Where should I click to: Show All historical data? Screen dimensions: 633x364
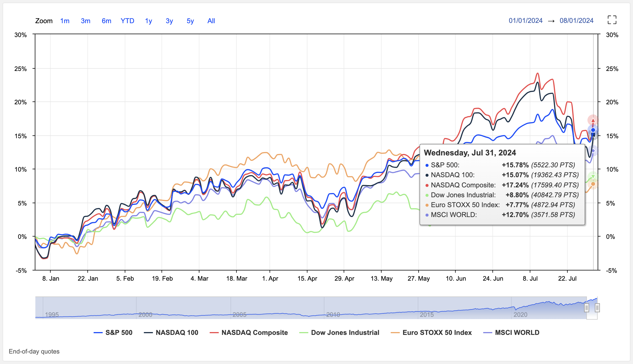(211, 21)
